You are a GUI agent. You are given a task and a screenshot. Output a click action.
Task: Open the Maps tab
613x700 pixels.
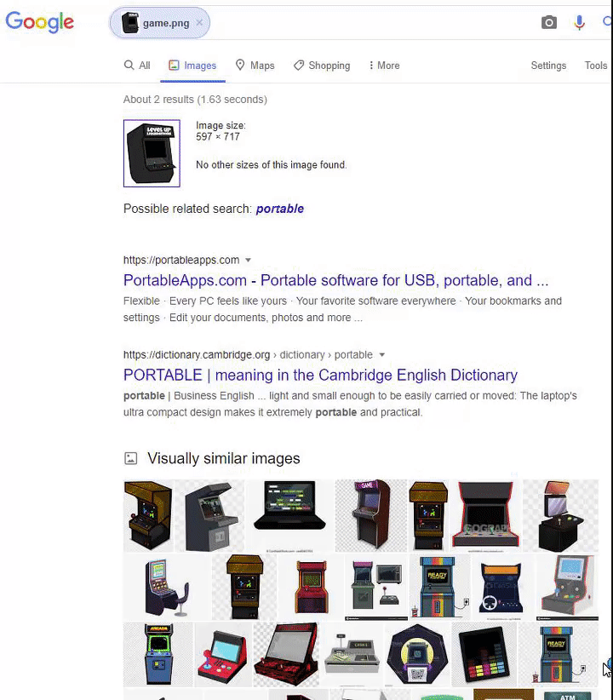(255, 66)
